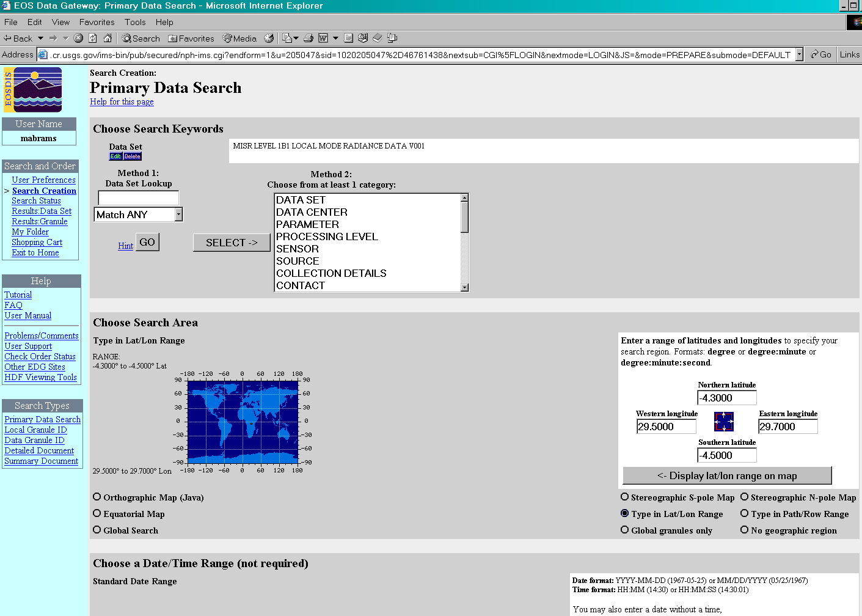
Task: Open the Favorites pane from toolbar
Action: coord(191,38)
